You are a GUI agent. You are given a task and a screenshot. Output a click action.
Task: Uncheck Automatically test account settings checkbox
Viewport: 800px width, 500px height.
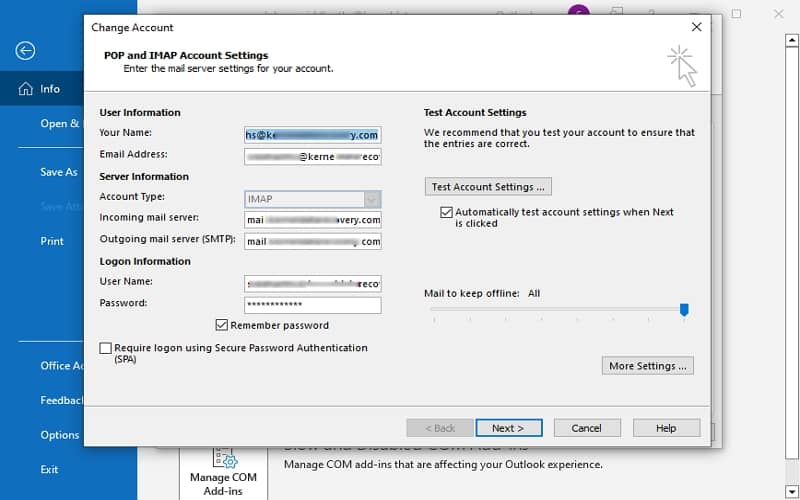(446, 212)
